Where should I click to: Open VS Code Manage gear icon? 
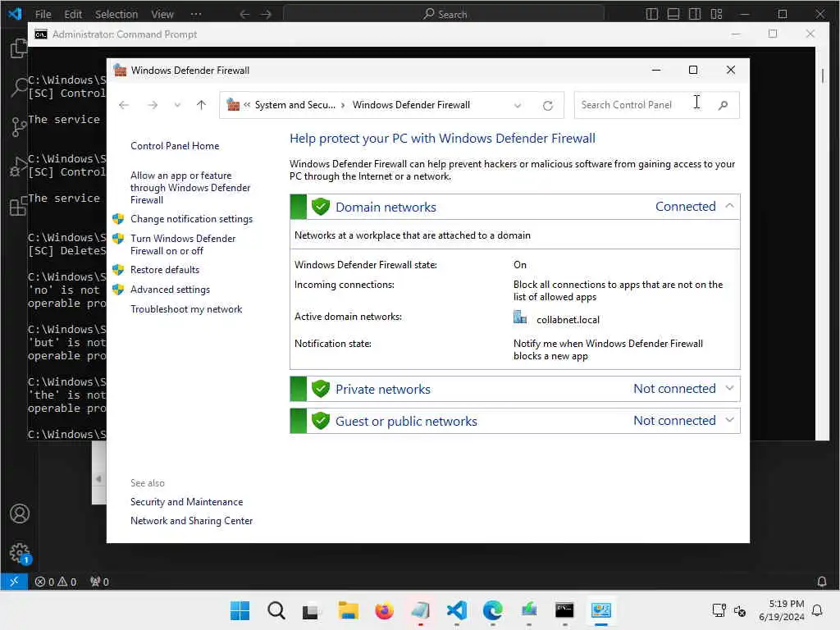click(20, 553)
